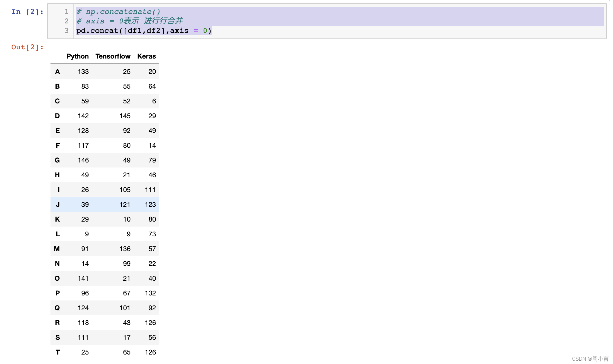613x364 pixels.
Task: Click Keras value 14 in row F
Action: pos(152,145)
